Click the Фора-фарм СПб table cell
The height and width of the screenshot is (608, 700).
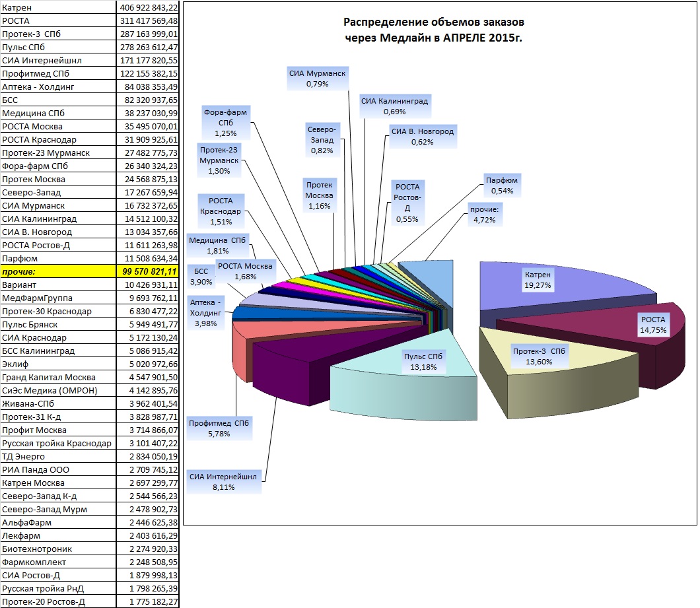point(58,166)
